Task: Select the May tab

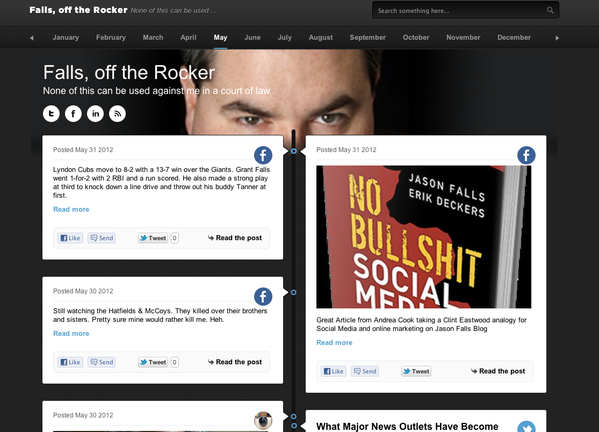Action: [x=220, y=37]
